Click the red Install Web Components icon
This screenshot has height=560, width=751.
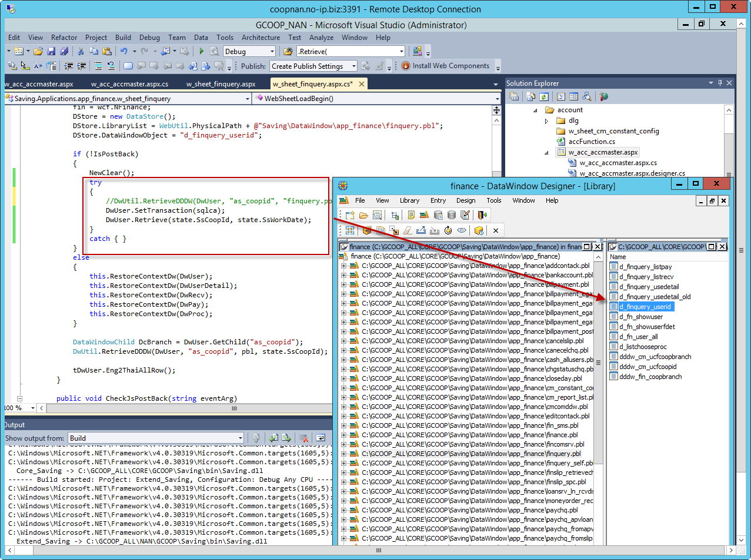[x=406, y=66]
